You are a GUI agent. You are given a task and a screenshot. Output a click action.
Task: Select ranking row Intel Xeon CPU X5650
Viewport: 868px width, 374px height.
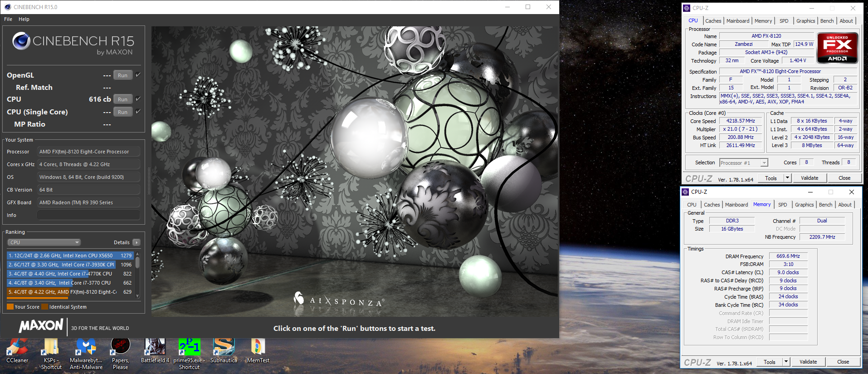pos(70,256)
